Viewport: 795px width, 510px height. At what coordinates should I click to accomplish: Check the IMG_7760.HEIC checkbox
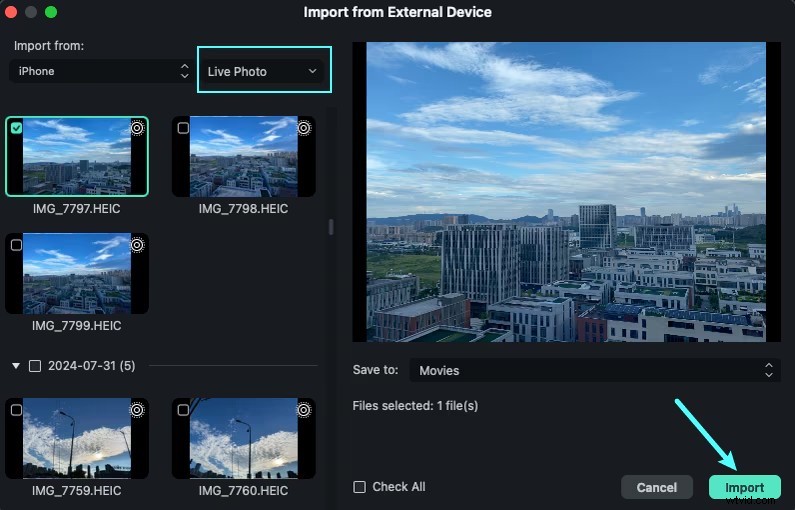[183, 410]
